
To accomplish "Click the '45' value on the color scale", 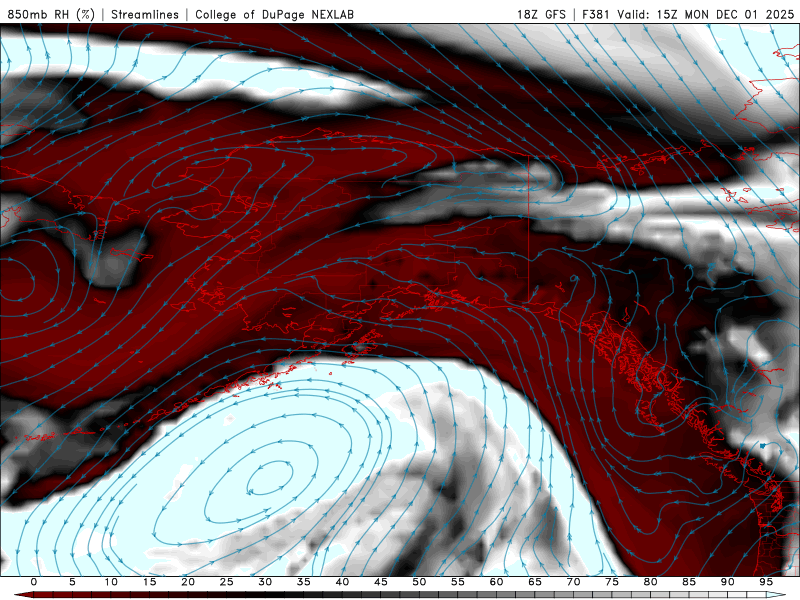I will pyautogui.click(x=381, y=582).
